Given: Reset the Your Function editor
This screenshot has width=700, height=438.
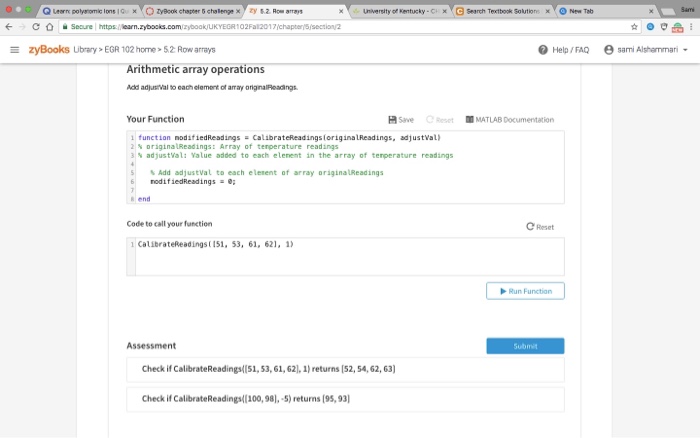Looking at the screenshot, I should (x=440, y=120).
